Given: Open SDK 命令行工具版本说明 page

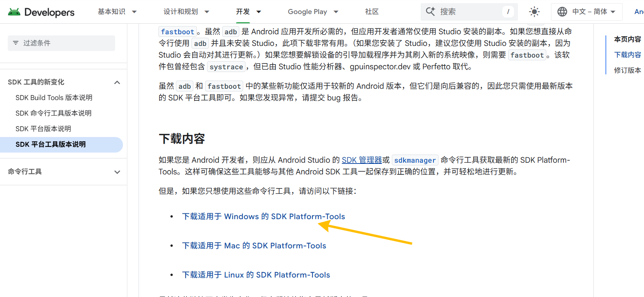Looking at the screenshot, I should [53, 113].
